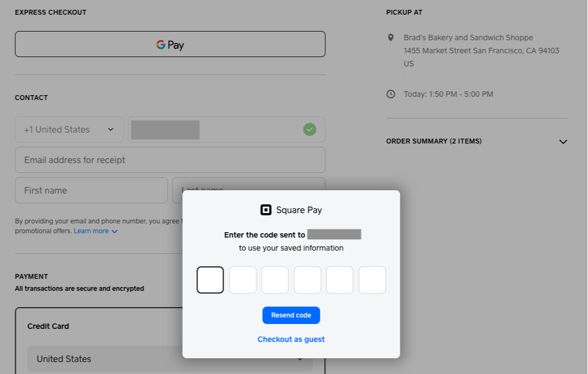Screen dimensions: 588x374
Task: Click the location pin icon near the bakery address
Action: [x=391, y=38]
